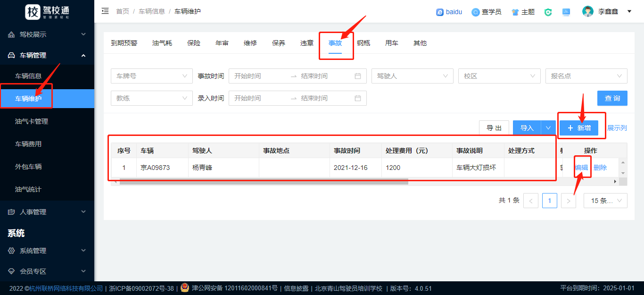The width and height of the screenshot is (644, 295).
Task: Click the 导出 button
Action: coord(494,128)
